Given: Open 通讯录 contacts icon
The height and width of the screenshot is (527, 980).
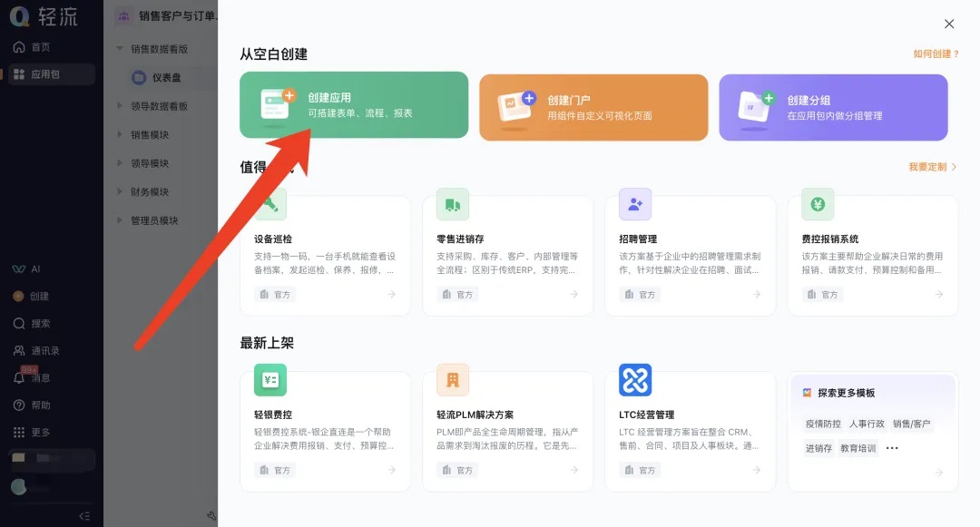Looking at the screenshot, I should [19, 350].
